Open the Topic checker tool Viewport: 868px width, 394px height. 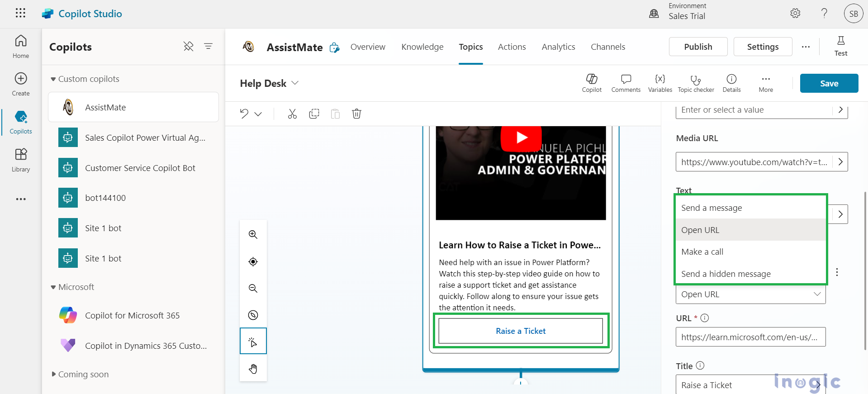coord(695,83)
